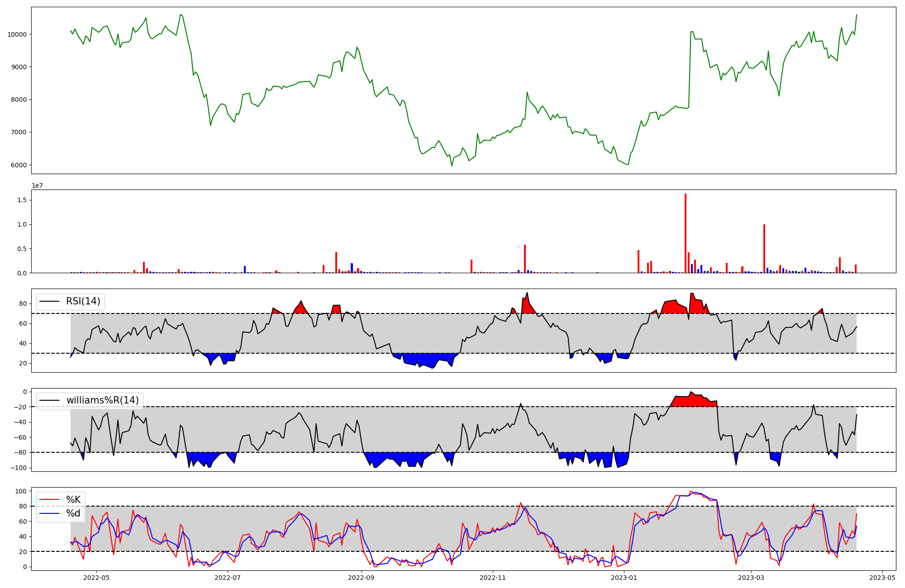This screenshot has height=588, width=905.
Task: Click the red %K legend line swatch
Action: click(50, 499)
